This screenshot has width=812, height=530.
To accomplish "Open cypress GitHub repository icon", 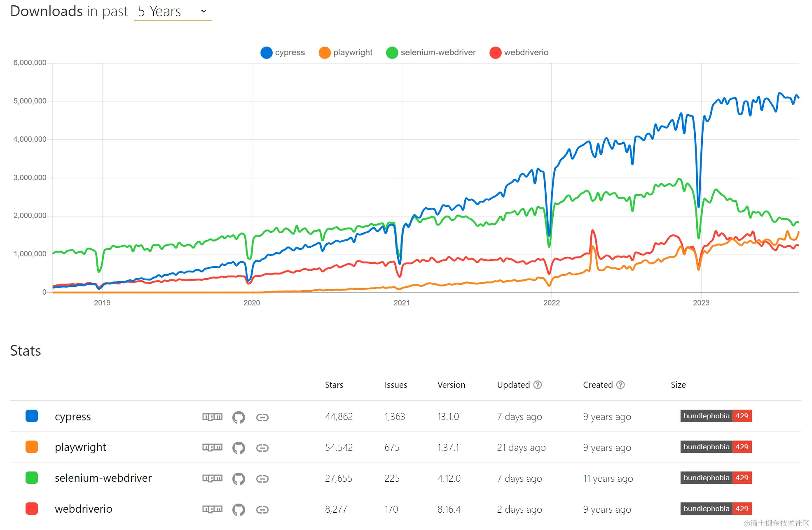I will click(x=239, y=417).
